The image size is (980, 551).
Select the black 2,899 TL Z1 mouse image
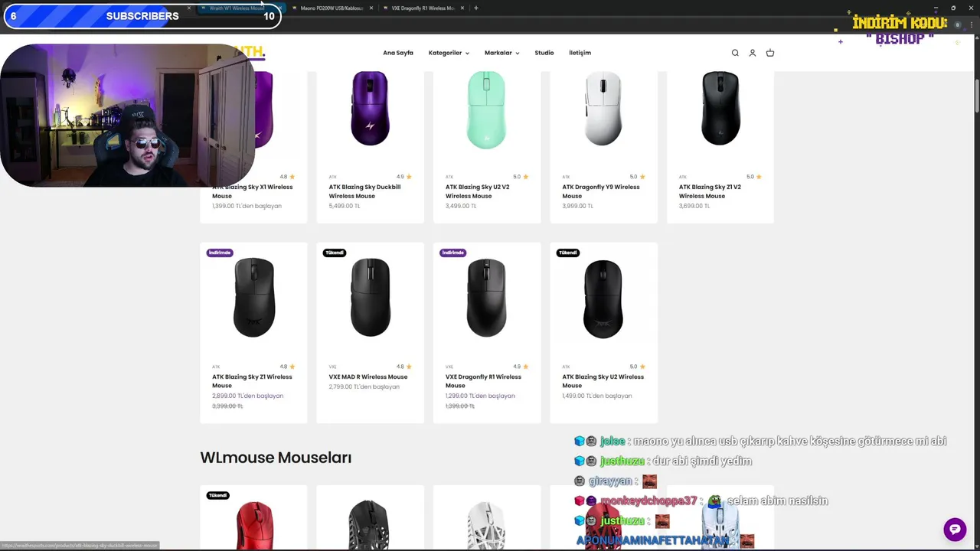253,298
